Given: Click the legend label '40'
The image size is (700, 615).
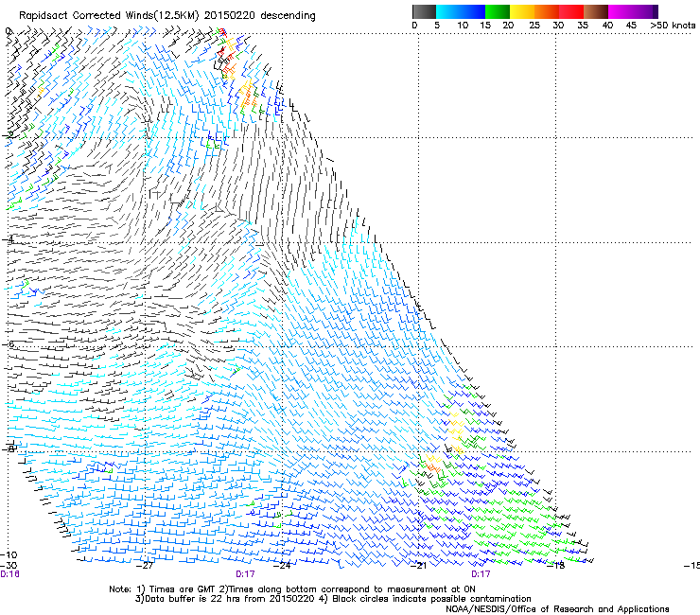Looking at the screenshot, I should 607,26.
